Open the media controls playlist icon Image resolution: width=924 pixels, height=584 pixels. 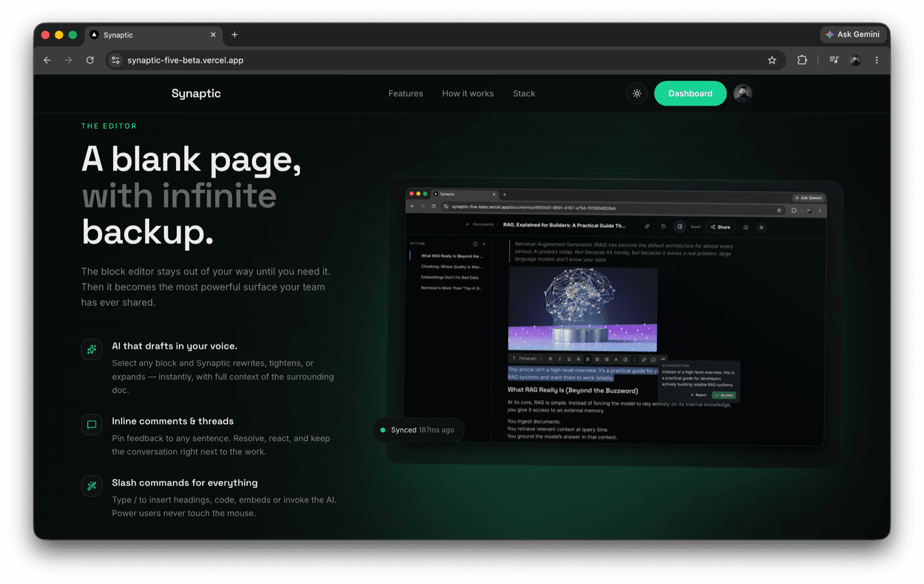[834, 60]
